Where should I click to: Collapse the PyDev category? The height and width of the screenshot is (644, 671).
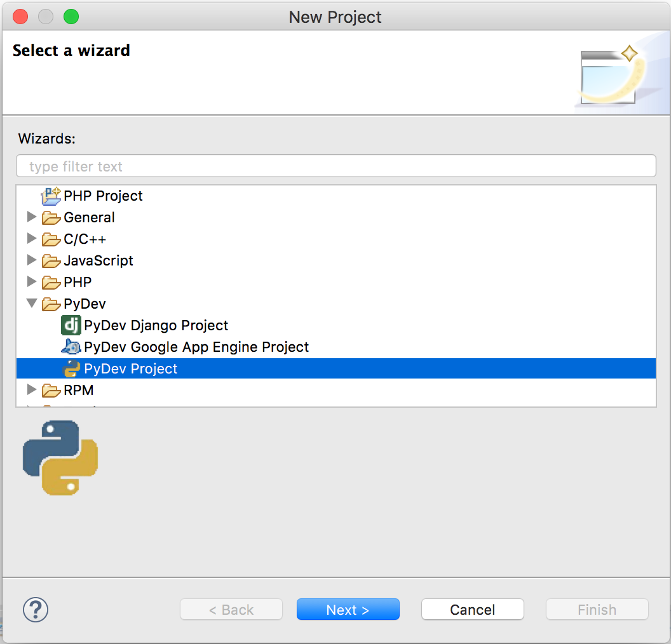click(32, 303)
